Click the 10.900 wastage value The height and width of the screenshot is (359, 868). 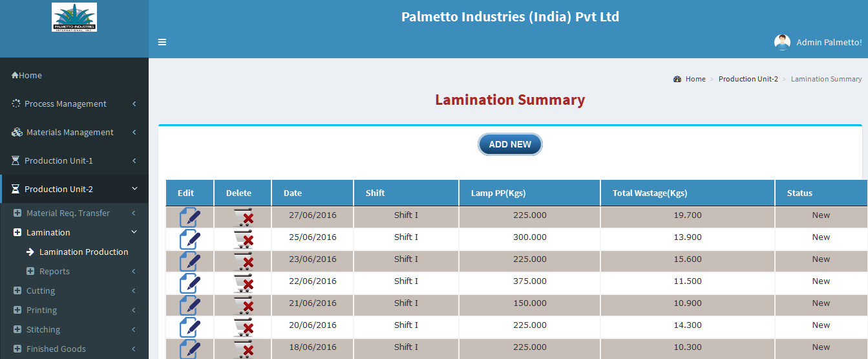(x=688, y=303)
